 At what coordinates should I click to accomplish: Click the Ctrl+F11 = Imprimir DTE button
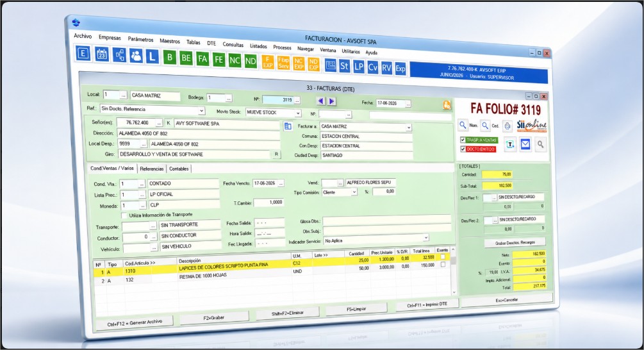coord(427,304)
